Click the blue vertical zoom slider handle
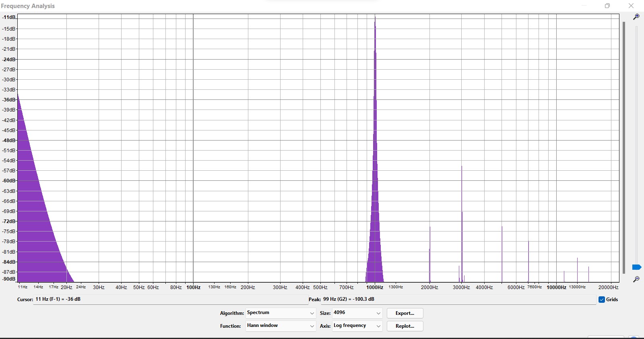Viewport: 644px width, 339px height. tap(636, 267)
